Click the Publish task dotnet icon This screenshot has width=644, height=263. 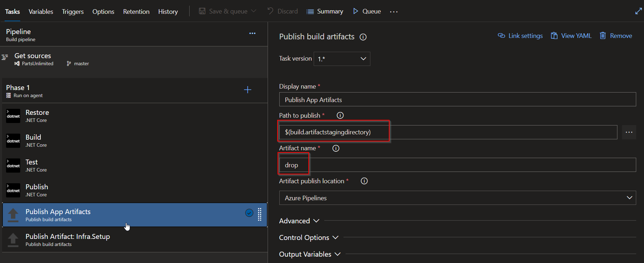(13, 190)
